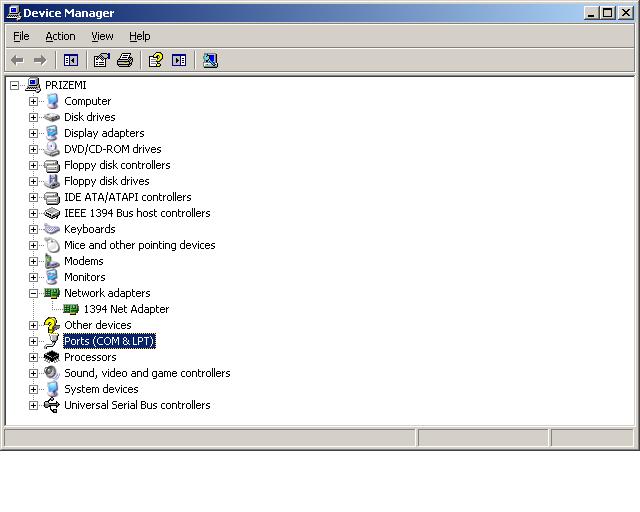The width and height of the screenshot is (640, 512).
Task: Click Scan for hardware changes icon
Action: click(210, 60)
